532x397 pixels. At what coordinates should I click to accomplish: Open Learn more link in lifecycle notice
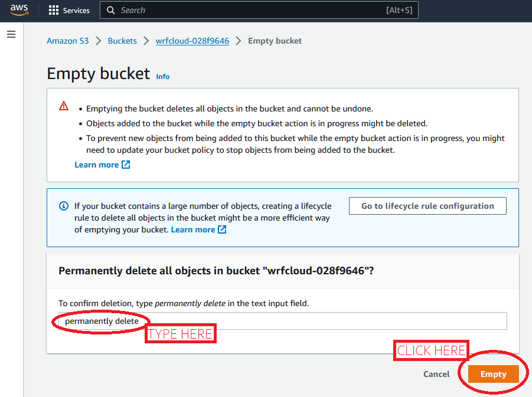coord(193,229)
